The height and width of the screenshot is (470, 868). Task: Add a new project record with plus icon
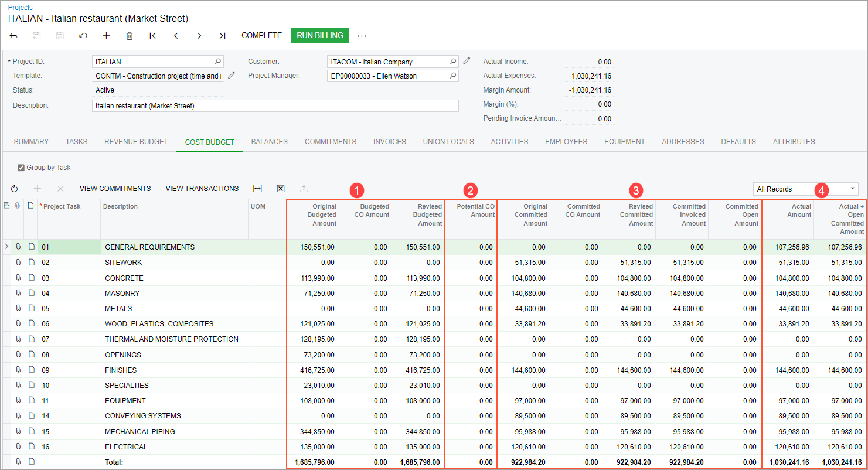106,36
